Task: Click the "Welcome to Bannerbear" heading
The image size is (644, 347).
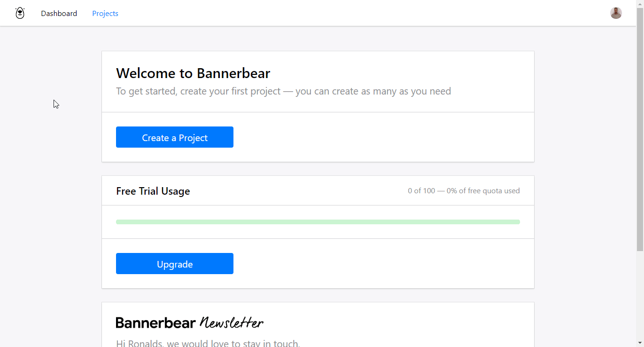Action: click(193, 73)
